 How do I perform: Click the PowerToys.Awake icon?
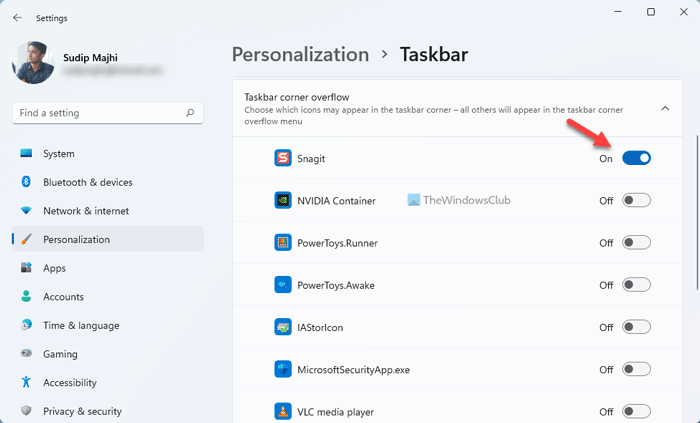pos(283,285)
